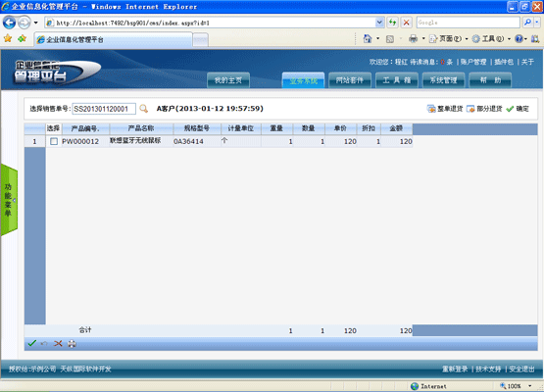Expand the green 功能菜单 side panel
This screenshot has width=544, height=392.
[9, 200]
